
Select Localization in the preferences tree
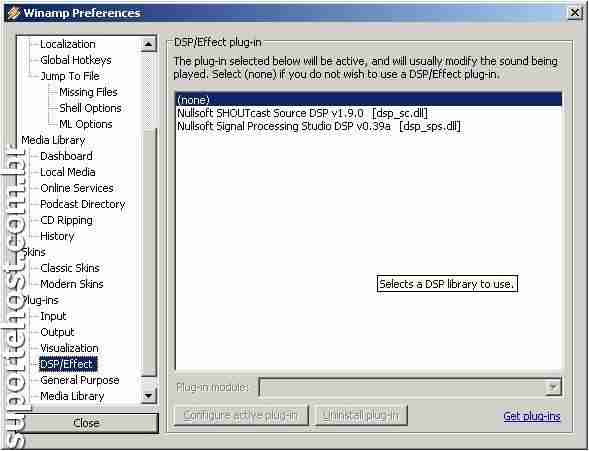[x=68, y=44]
